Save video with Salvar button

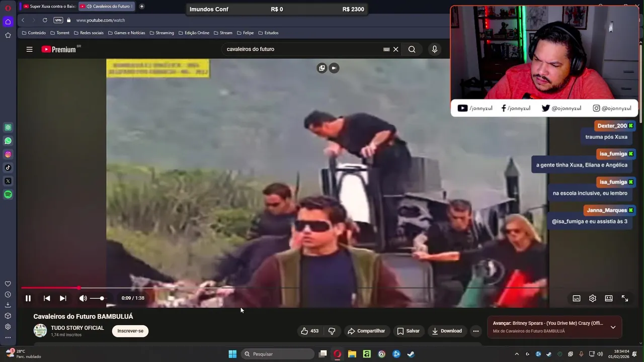tap(408, 331)
